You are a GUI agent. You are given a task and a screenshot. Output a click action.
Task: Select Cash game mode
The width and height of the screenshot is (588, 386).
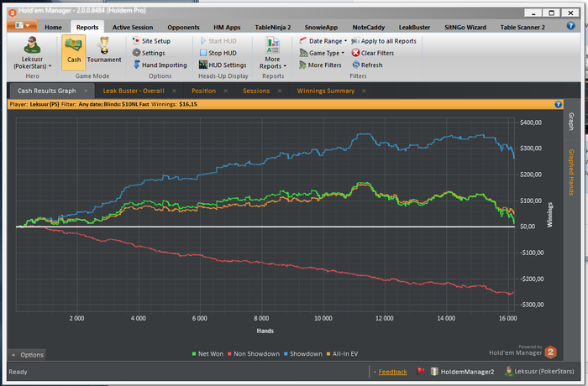[x=74, y=53]
